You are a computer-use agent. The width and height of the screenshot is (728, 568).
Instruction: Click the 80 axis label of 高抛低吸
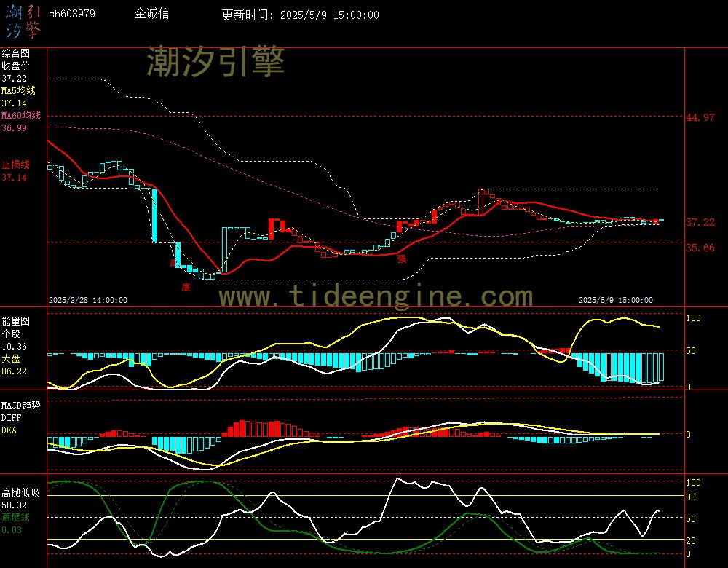coord(691,497)
